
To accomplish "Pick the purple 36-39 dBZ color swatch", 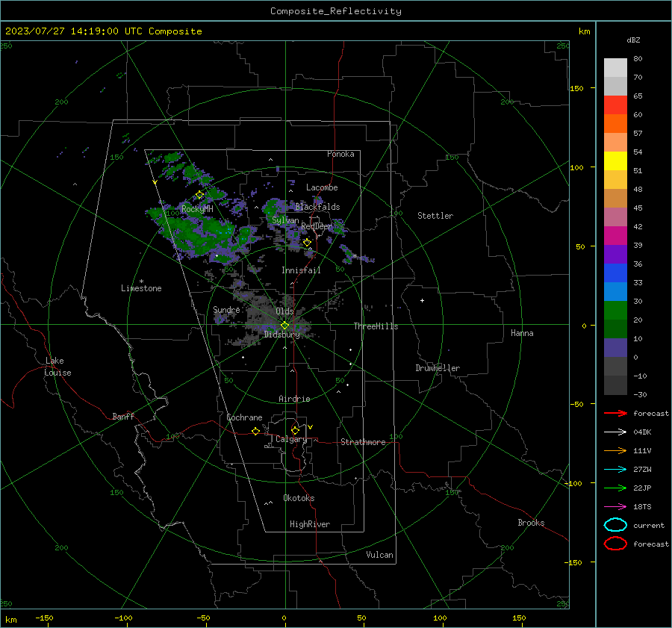I will point(615,255).
